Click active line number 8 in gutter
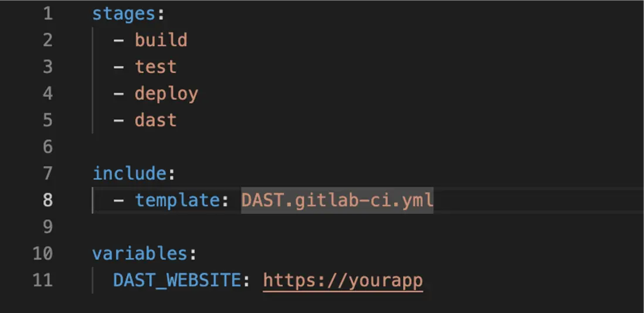 coord(48,200)
